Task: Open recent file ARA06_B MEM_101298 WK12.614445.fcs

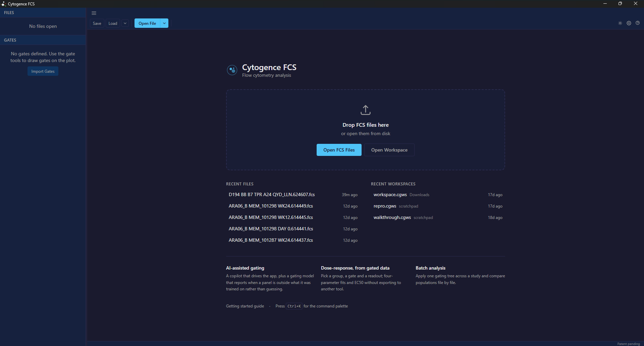Action: point(293,218)
